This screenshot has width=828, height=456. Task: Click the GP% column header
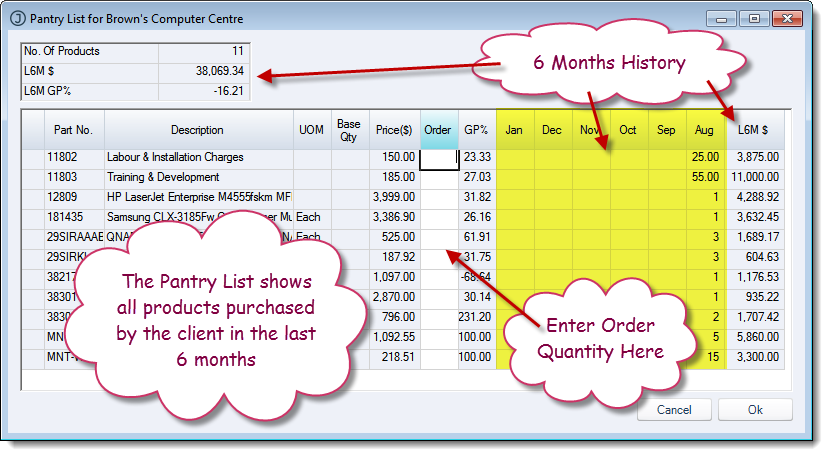(477, 130)
